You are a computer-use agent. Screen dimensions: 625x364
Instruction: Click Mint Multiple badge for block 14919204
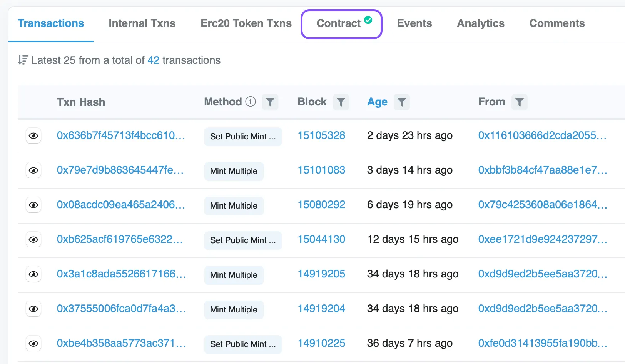point(234,310)
